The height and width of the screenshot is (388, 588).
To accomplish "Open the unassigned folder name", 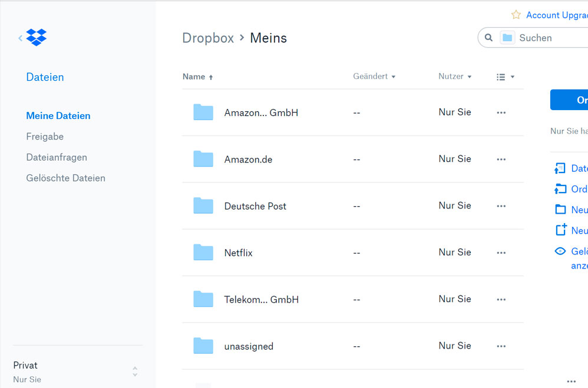I will (249, 346).
